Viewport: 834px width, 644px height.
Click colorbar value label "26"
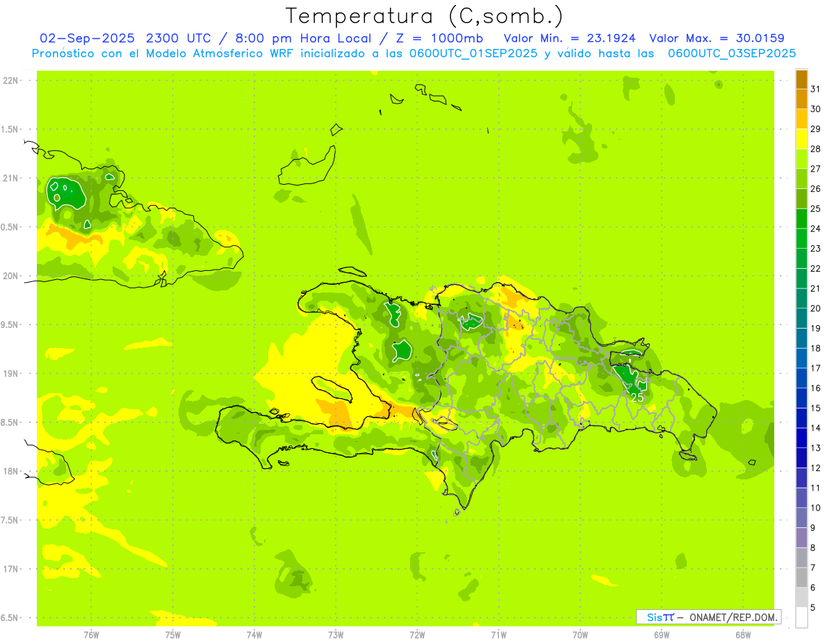[x=815, y=189]
